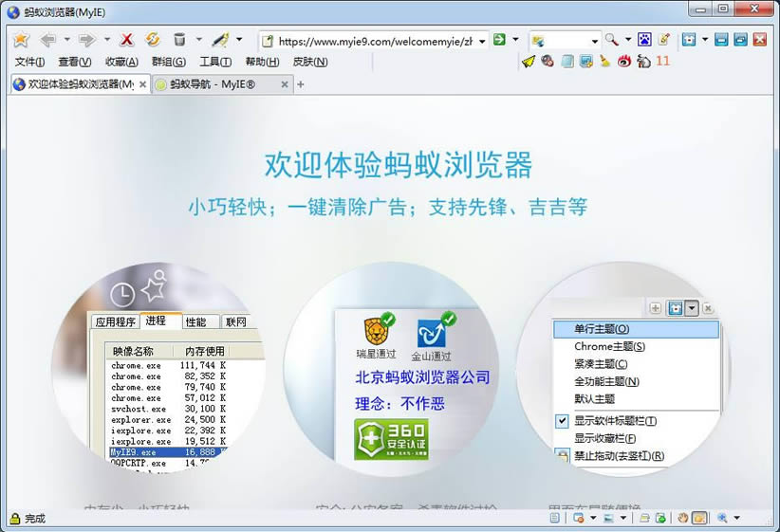
Task: Open the layout theme dropdown arrow
Action: (705, 39)
